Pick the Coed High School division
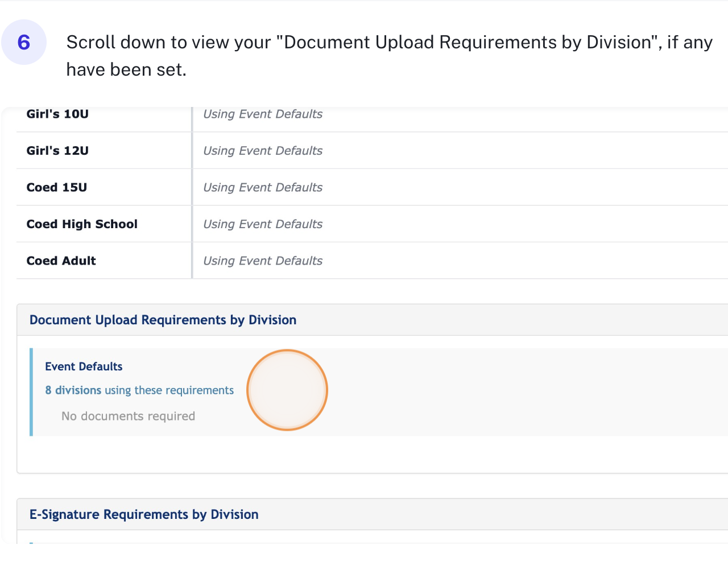The width and height of the screenshot is (728, 561). (x=82, y=224)
